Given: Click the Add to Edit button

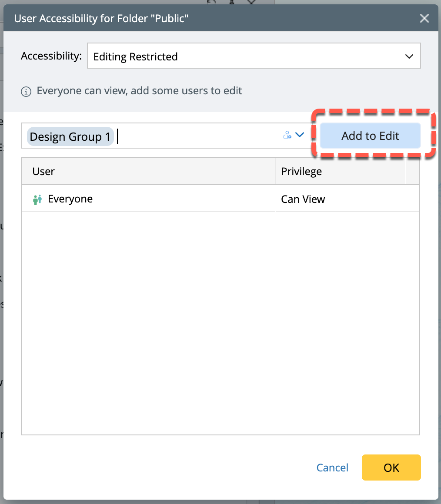Looking at the screenshot, I should (370, 136).
